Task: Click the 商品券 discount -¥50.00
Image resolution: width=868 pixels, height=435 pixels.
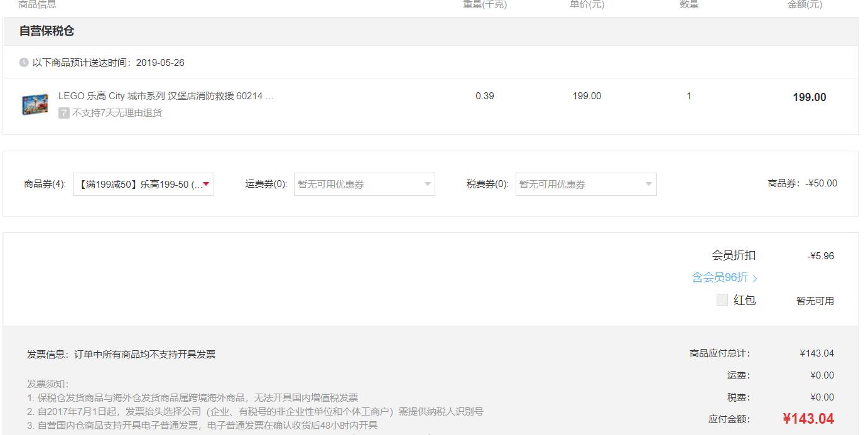Action: point(822,183)
